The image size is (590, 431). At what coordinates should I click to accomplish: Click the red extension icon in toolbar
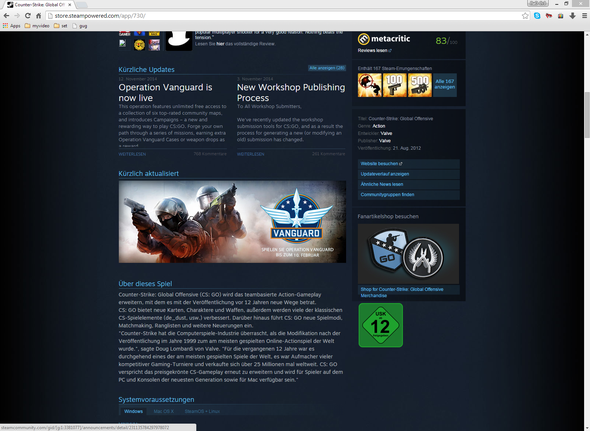click(x=549, y=16)
